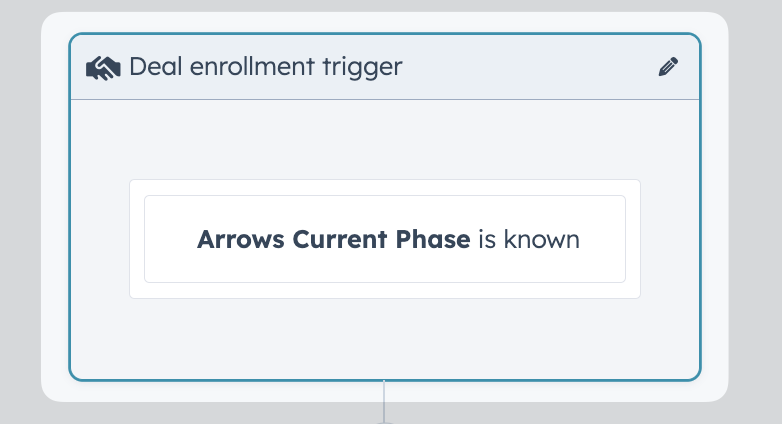Click the teal selected border of the trigger card
The height and width of the screenshot is (424, 782).
point(385,380)
